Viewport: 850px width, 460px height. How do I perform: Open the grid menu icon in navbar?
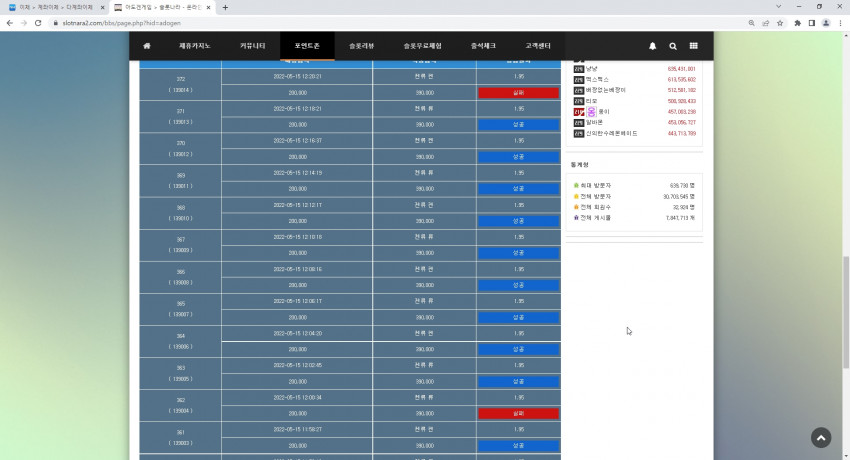pyautogui.click(x=693, y=46)
